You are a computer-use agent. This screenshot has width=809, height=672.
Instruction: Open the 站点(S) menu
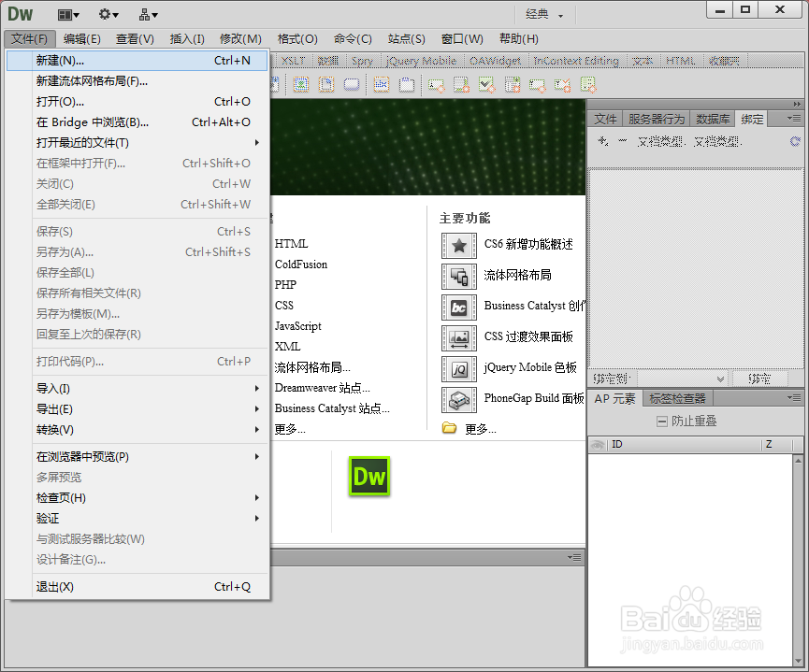407,38
